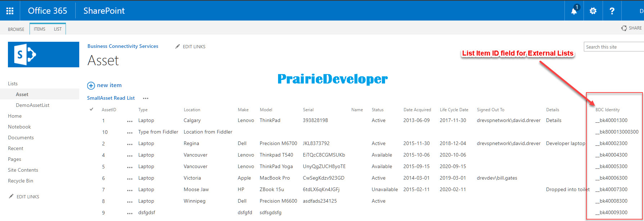Open ellipsis menu for AssetID 2 row
This screenshot has height=221, width=644.
click(x=130, y=144)
